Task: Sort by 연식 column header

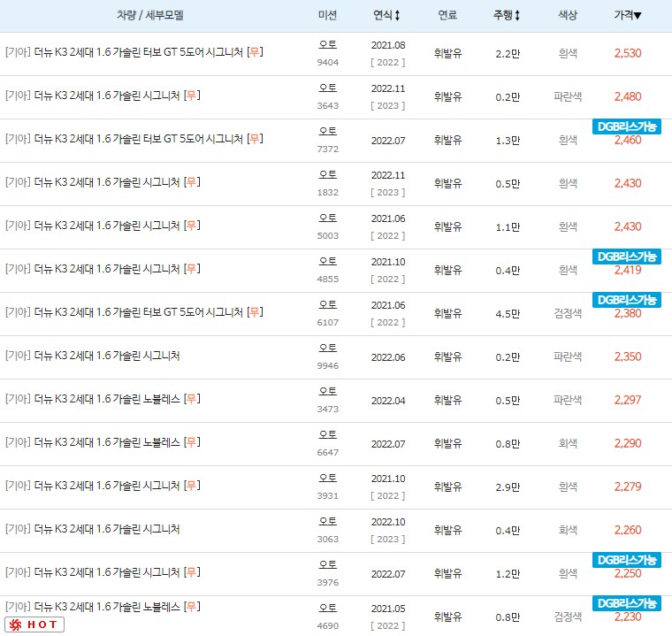Action: (386, 15)
